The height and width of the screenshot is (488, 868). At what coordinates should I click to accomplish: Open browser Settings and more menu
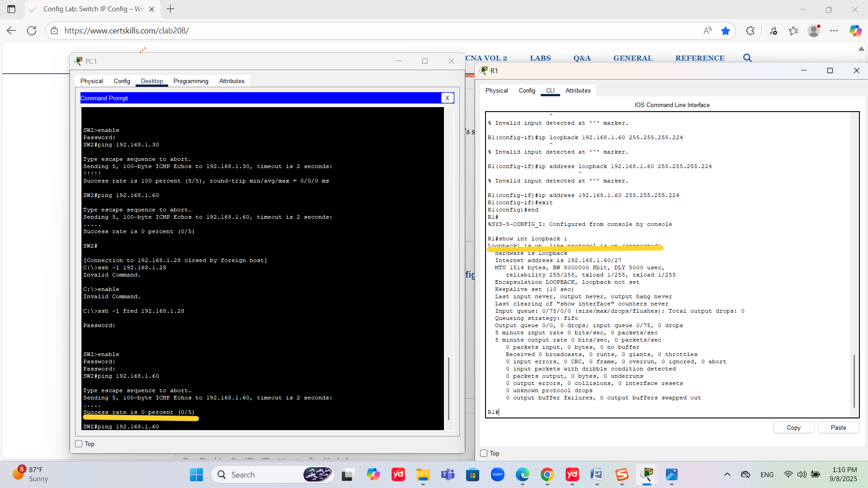834,31
